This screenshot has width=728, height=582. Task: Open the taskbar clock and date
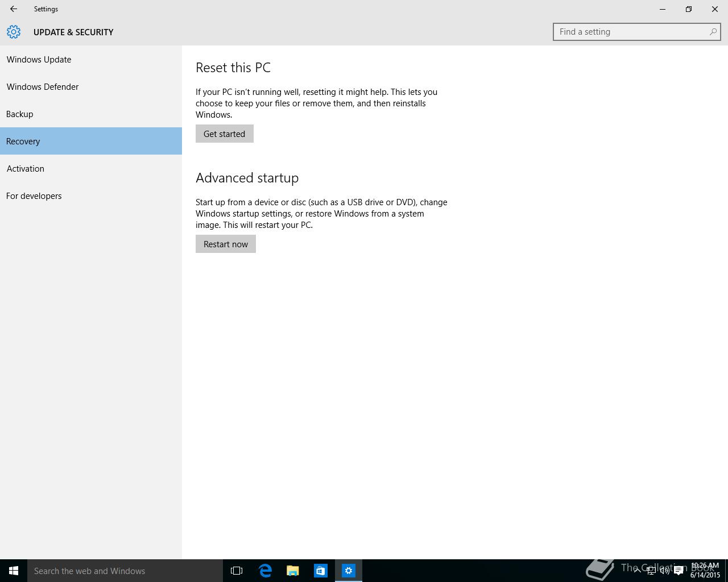(x=705, y=571)
